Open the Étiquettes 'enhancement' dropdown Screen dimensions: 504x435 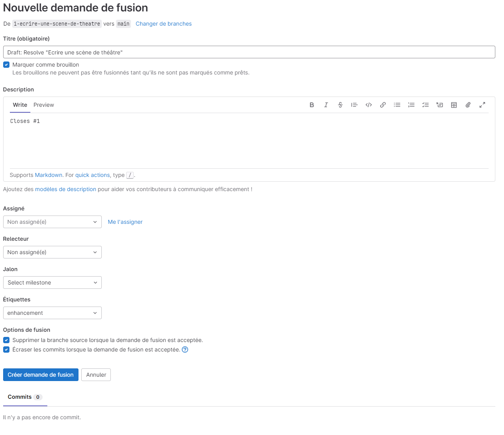(x=52, y=313)
